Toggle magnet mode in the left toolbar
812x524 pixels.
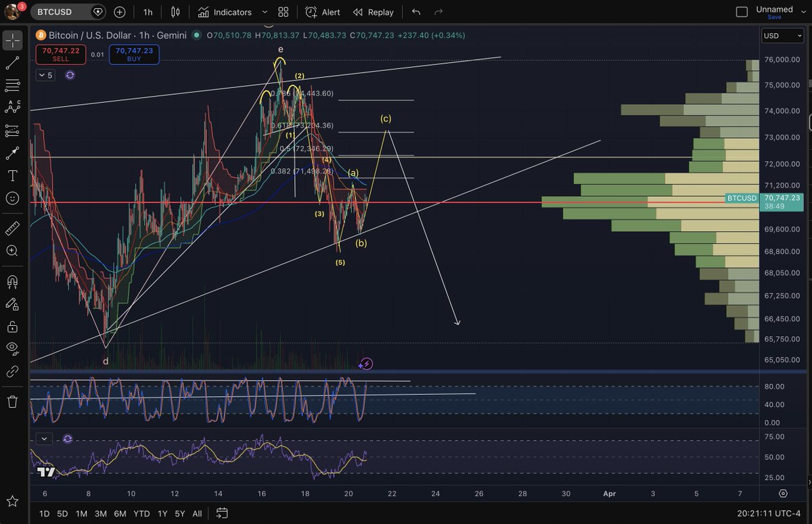point(12,281)
